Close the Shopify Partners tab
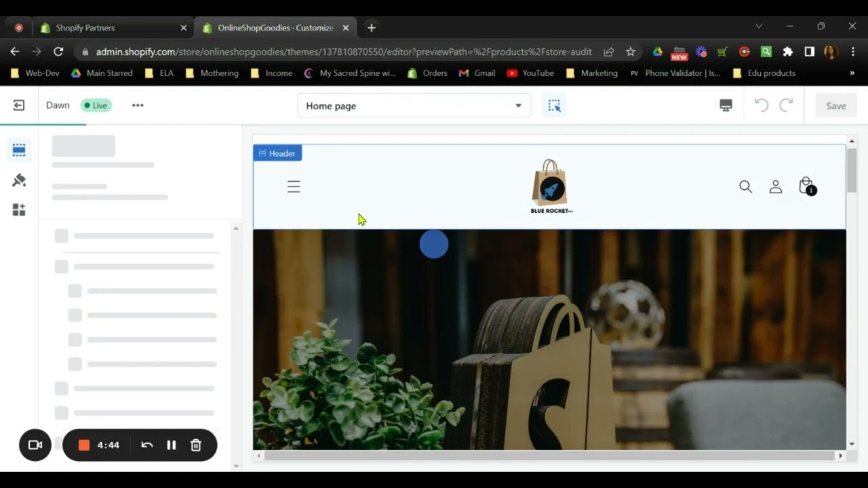 (x=184, y=28)
